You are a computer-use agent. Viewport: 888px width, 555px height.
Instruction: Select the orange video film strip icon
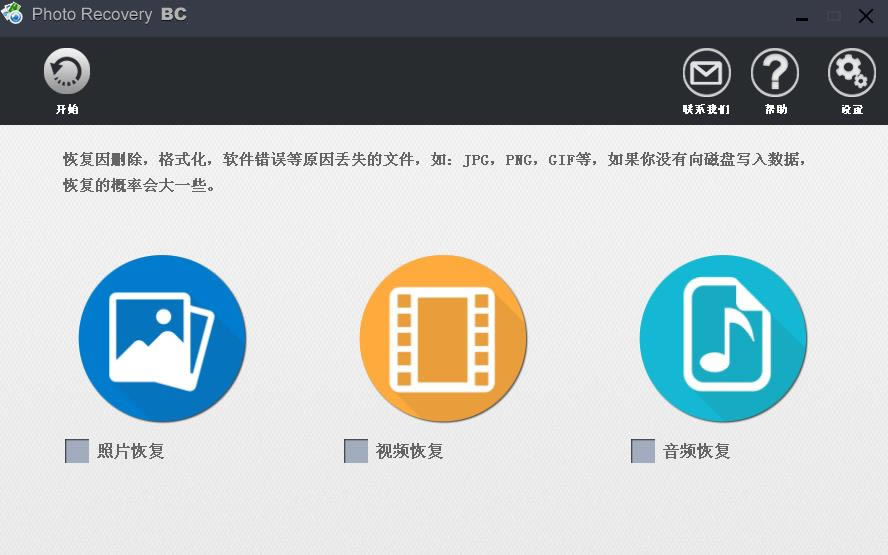(x=443, y=338)
